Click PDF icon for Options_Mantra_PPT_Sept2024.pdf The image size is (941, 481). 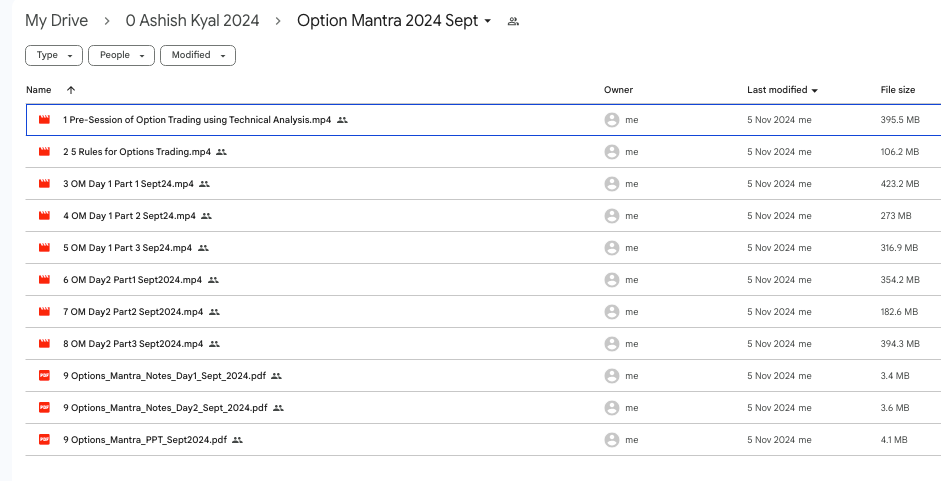click(x=44, y=439)
